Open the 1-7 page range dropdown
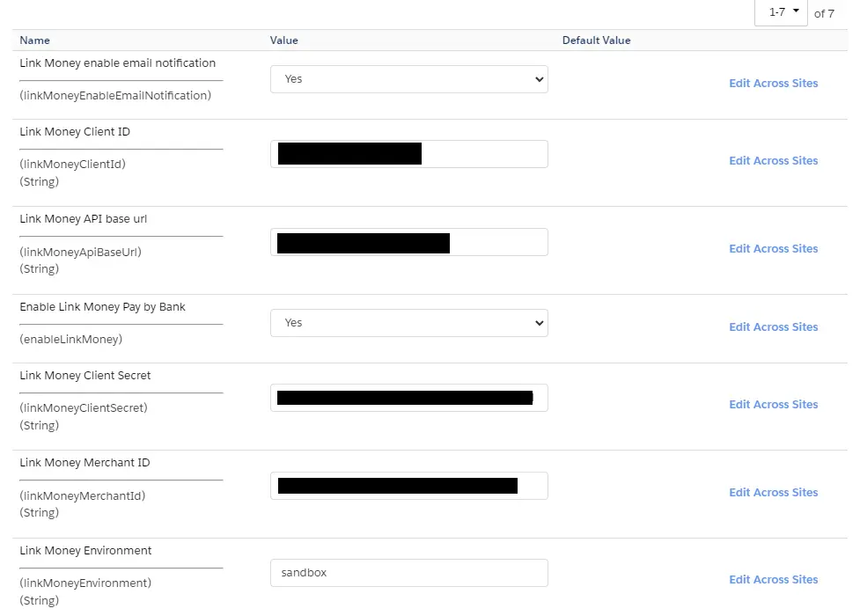The height and width of the screenshot is (616, 860). pos(781,12)
